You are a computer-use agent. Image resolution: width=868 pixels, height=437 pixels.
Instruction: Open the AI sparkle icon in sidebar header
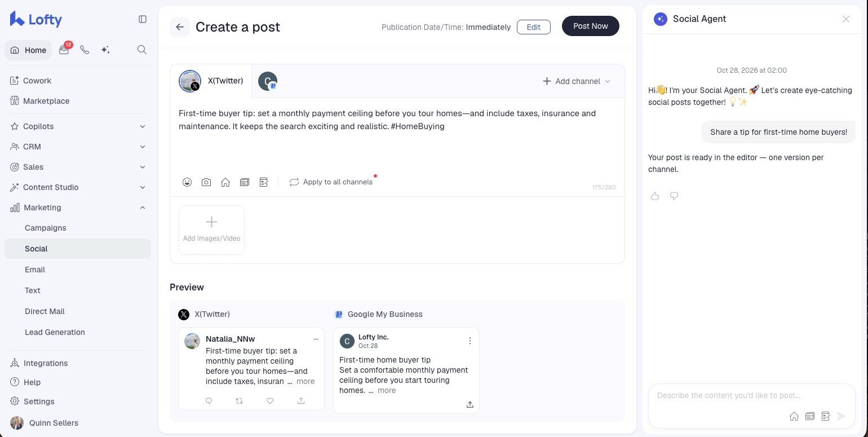pyautogui.click(x=105, y=50)
